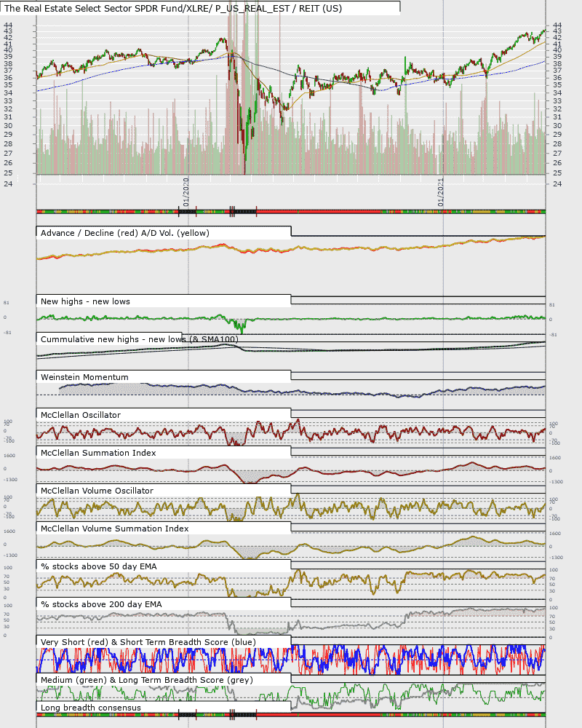Screen dimensions: 582x728
Task: Click the 'Weinstein Momentum' panel label
Action: coord(84,377)
